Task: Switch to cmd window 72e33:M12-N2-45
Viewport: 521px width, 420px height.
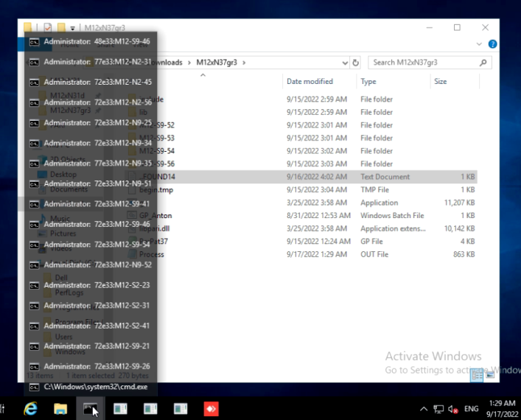Action: click(91, 83)
